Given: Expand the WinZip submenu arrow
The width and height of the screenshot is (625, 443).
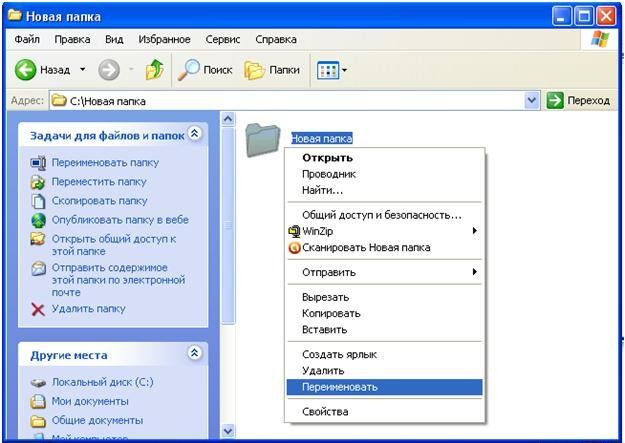Looking at the screenshot, I should click(x=474, y=230).
